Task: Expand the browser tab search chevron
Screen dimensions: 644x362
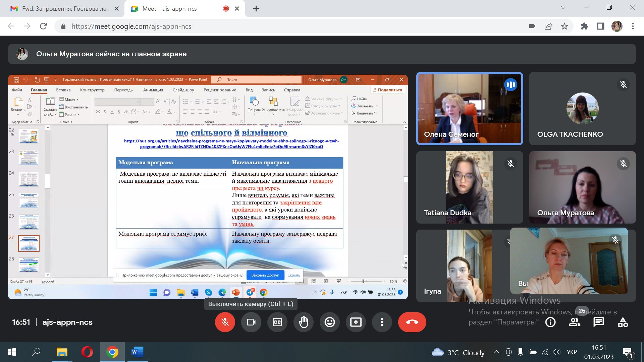Action: [563, 7]
